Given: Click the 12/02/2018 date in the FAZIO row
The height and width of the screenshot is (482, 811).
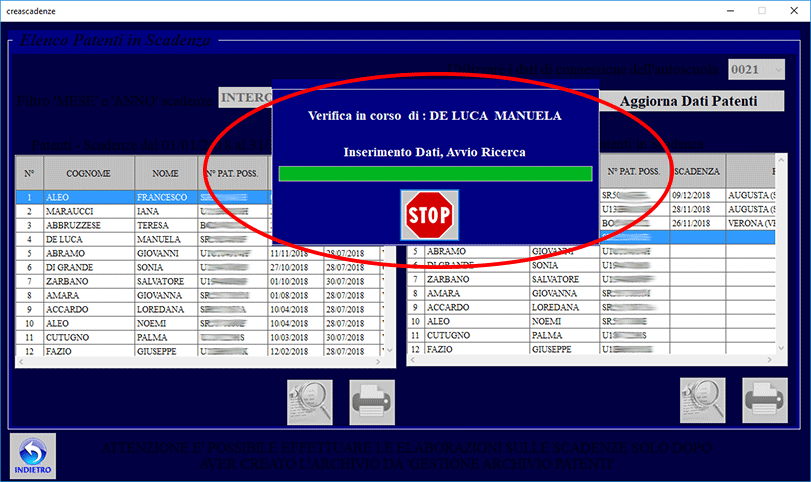Looking at the screenshot, I should tap(289, 351).
